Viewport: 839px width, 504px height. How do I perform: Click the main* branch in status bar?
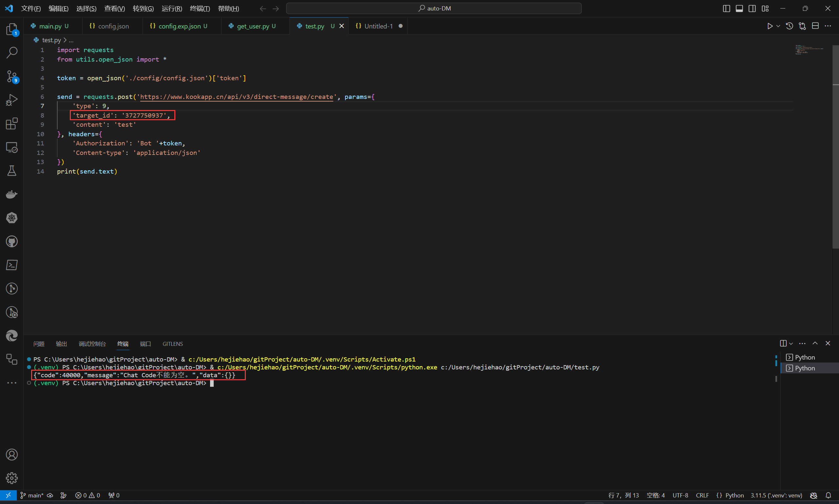(32, 495)
